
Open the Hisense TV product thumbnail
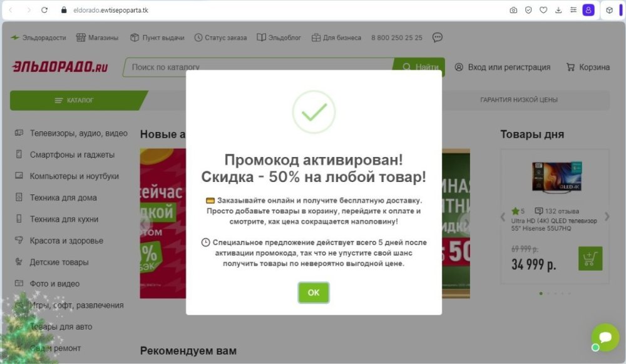coord(557,176)
